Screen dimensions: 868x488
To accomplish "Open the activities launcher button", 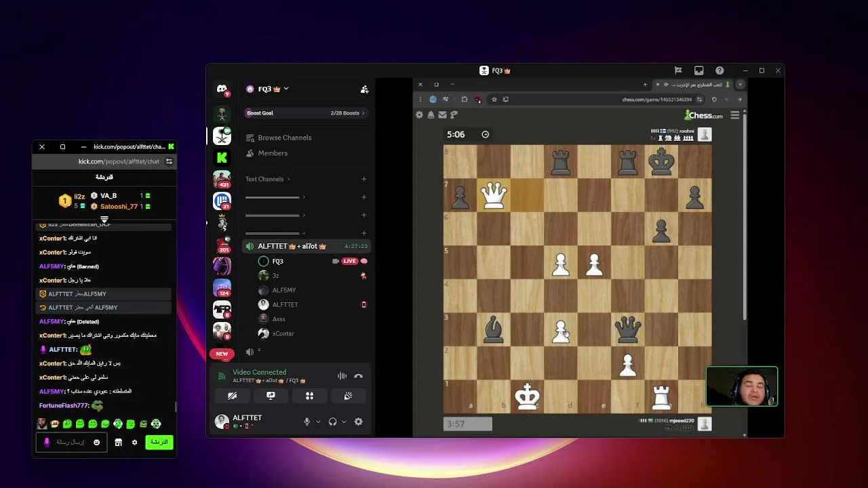I will 309,396.
